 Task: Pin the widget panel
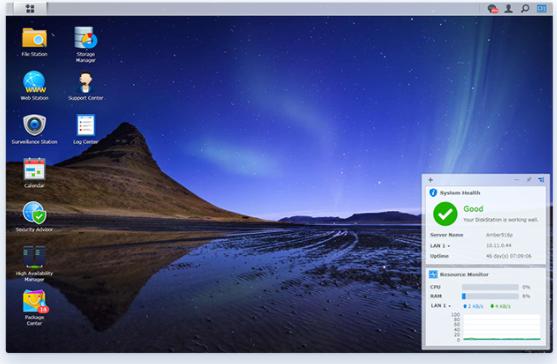529,180
